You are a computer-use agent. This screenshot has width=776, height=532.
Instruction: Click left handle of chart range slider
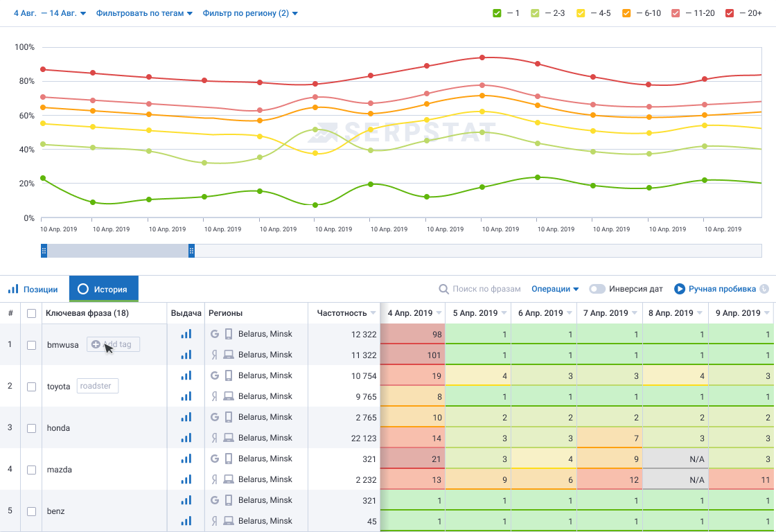[44, 251]
